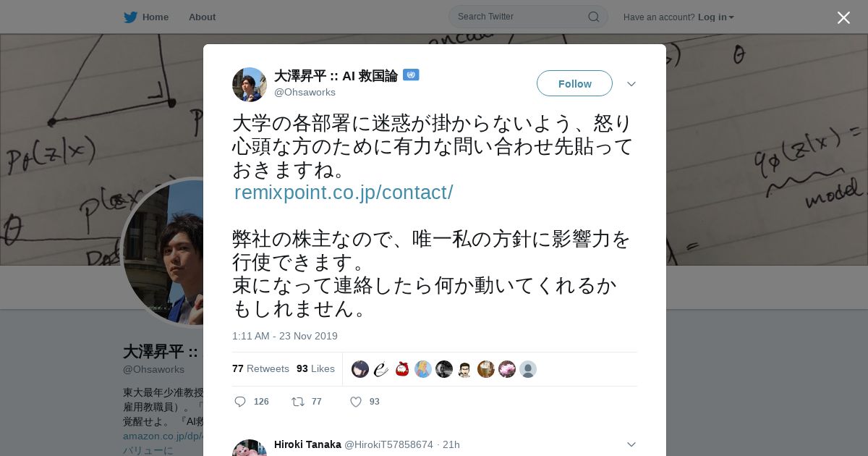This screenshot has width=868, height=456.
Task: Click the reply speech bubble icon
Action: pyautogui.click(x=240, y=402)
